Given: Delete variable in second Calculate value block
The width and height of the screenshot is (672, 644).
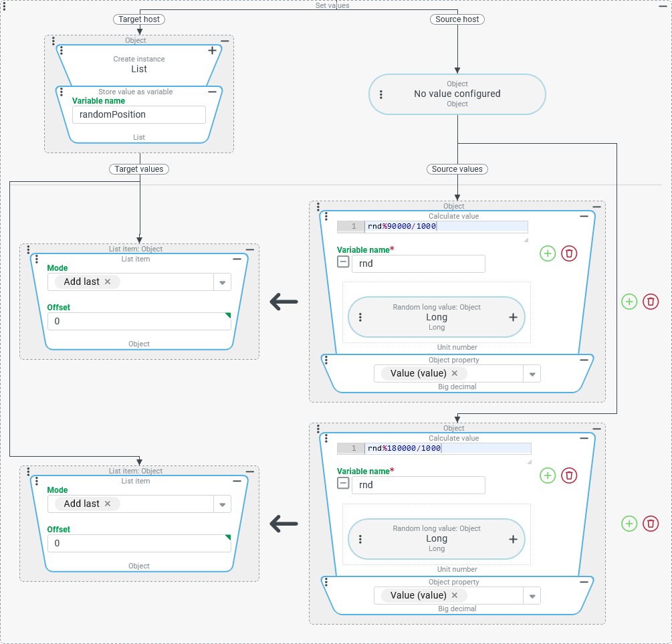Looking at the screenshot, I should [569, 475].
